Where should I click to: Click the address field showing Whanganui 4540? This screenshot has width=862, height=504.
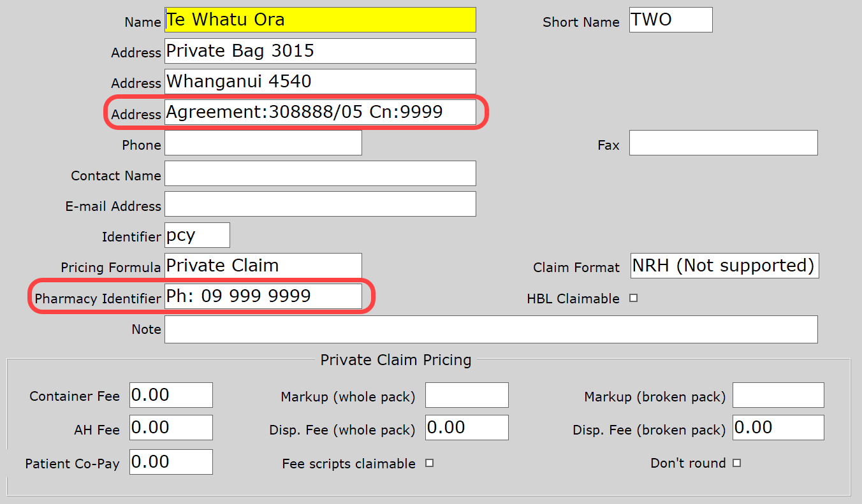[x=320, y=82]
